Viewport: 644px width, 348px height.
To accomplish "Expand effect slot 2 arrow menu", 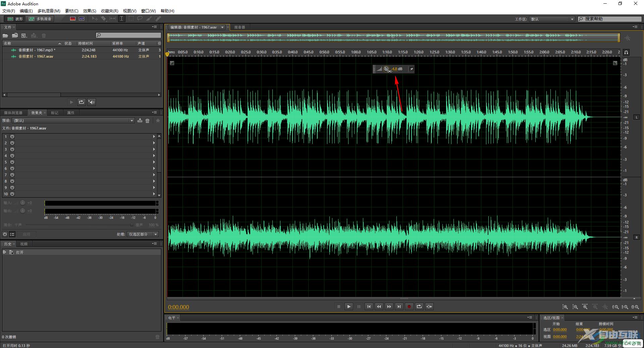I will (154, 143).
